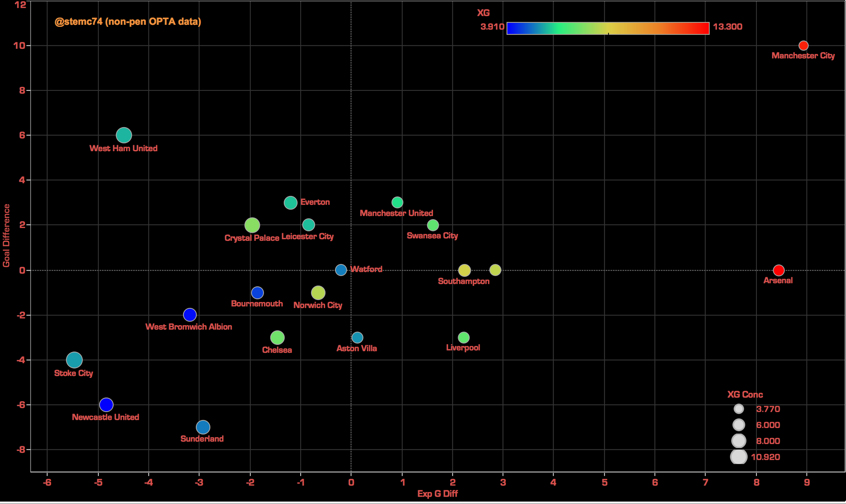Click the 3.910 minimum XG value

point(492,27)
